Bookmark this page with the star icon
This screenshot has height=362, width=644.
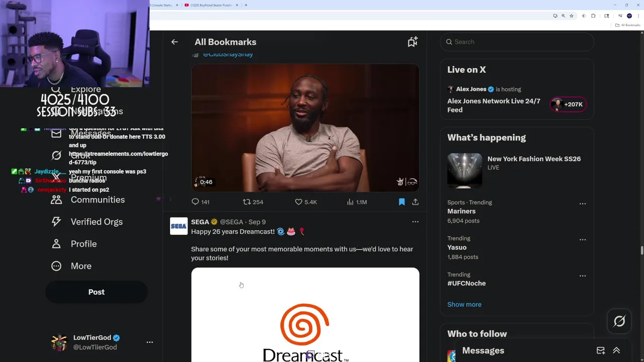572,16
